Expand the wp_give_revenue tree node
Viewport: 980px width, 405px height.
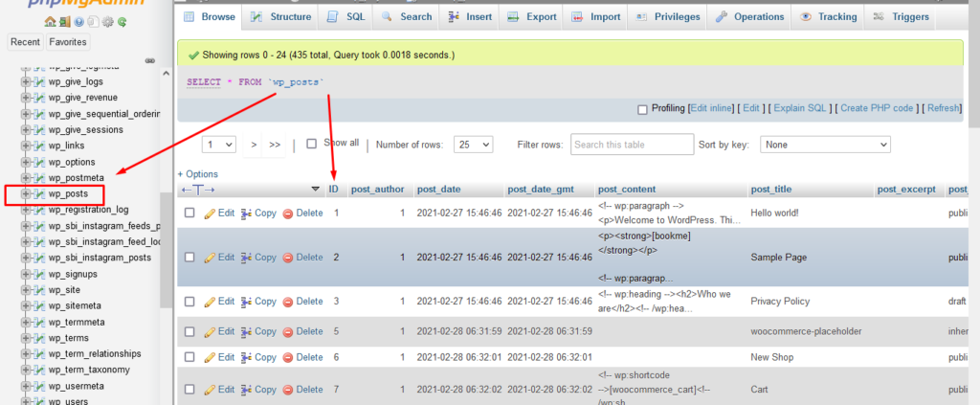(x=26, y=98)
